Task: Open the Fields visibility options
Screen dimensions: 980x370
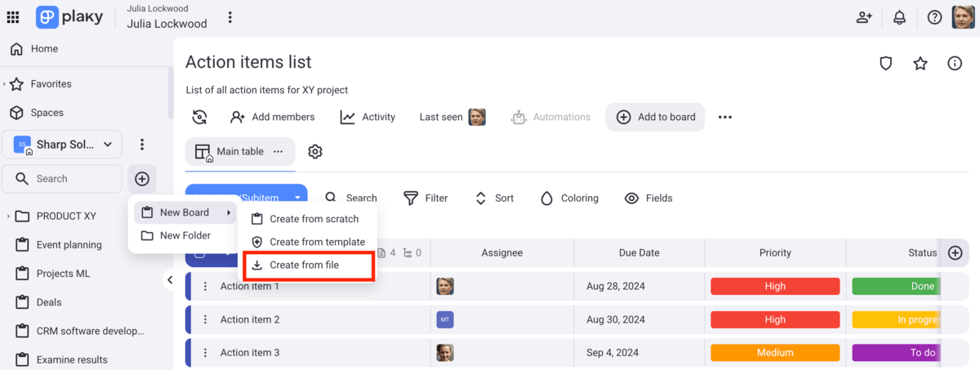Action: click(x=648, y=198)
